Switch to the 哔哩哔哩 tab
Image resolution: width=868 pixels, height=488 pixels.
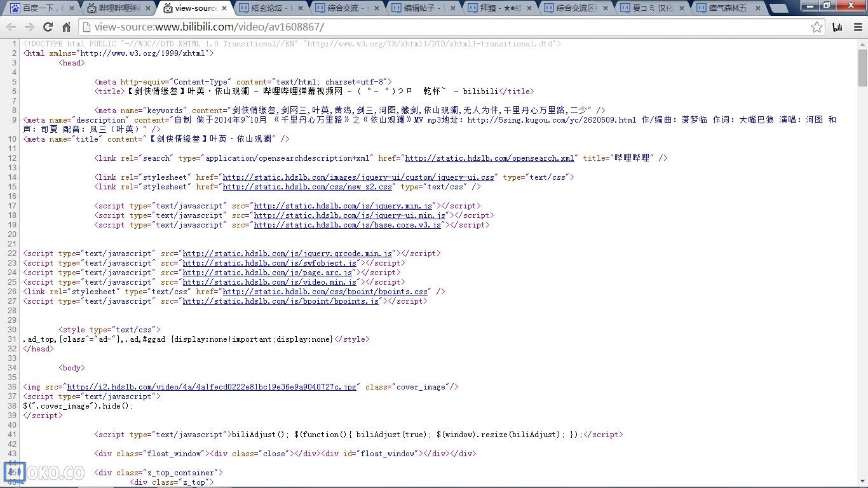(x=118, y=9)
